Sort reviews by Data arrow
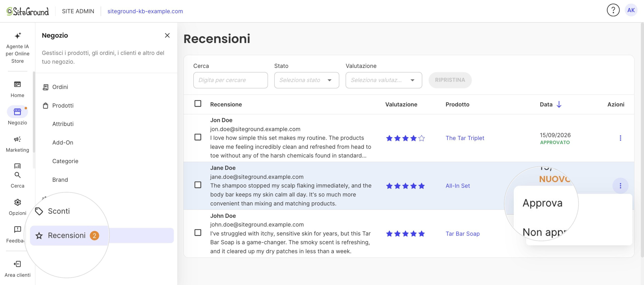 (559, 104)
